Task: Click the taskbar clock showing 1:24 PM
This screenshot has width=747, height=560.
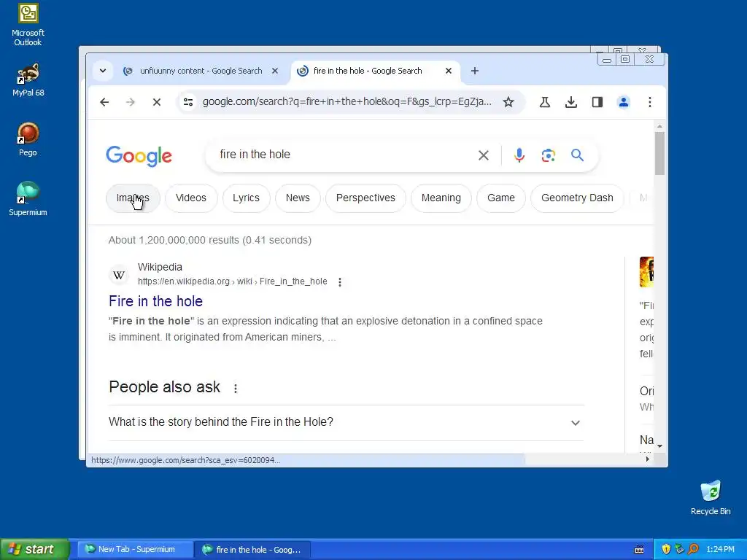Action: pyautogui.click(x=720, y=549)
